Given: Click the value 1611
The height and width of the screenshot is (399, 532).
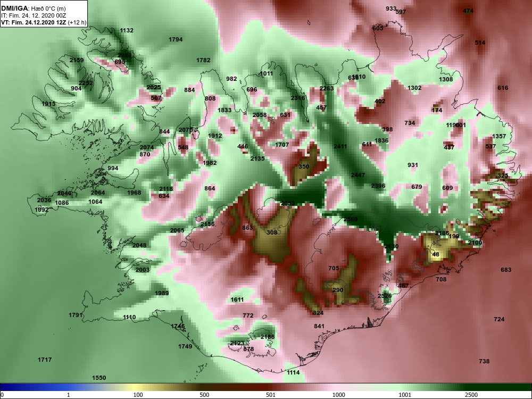Looking at the screenshot, I should (237, 300).
